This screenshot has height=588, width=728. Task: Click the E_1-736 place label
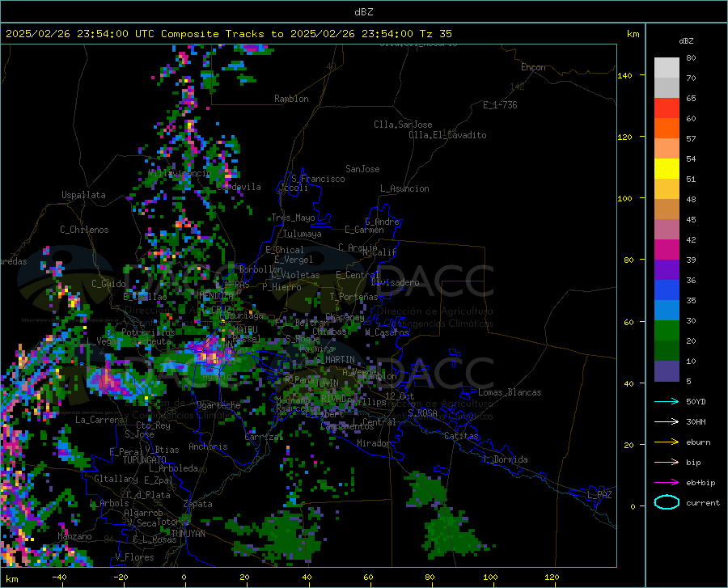click(x=500, y=105)
